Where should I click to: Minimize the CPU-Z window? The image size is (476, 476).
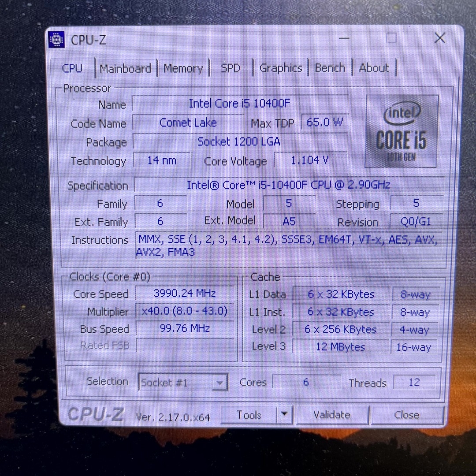[344, 38]
